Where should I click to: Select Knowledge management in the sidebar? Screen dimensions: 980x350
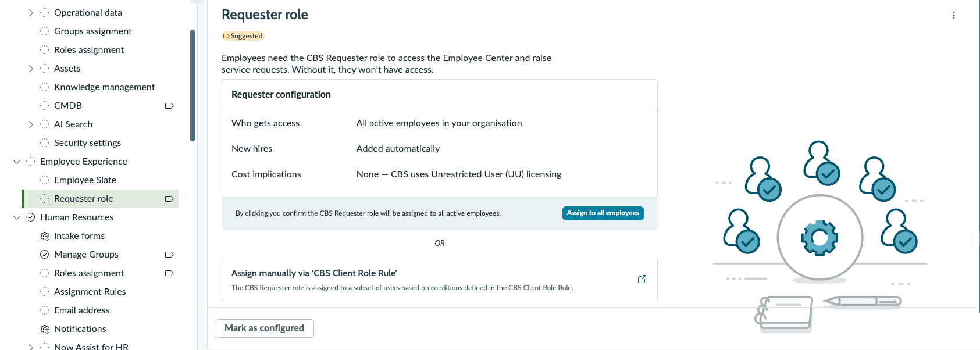pos(105,87)
